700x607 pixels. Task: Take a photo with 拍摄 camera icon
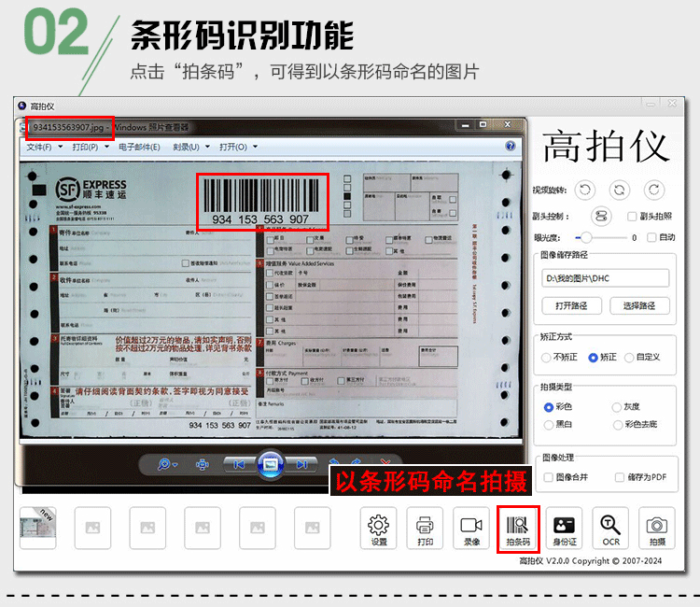click(657, 529)
